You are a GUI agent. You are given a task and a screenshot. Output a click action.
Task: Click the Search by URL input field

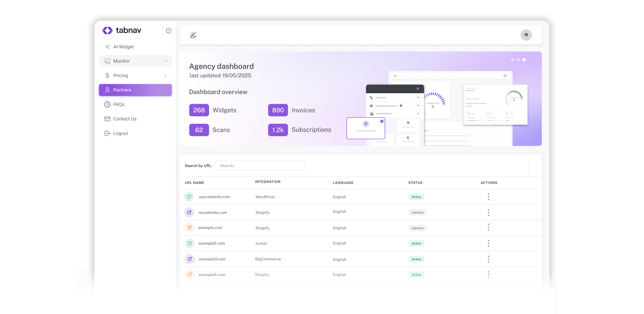click(x=260, y=166)
